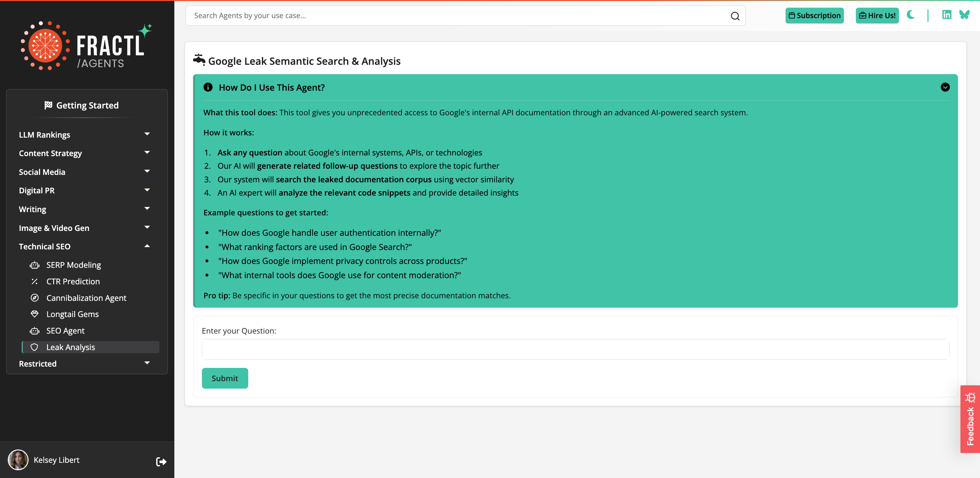The width and height of the screenshot is (980, 478).
Task: Collapse the Technical SEO section
Action: (147, 246)
